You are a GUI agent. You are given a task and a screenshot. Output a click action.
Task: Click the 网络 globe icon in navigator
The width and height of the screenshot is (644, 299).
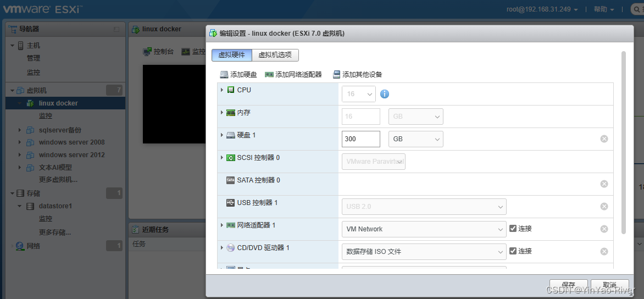click(20, 246)
